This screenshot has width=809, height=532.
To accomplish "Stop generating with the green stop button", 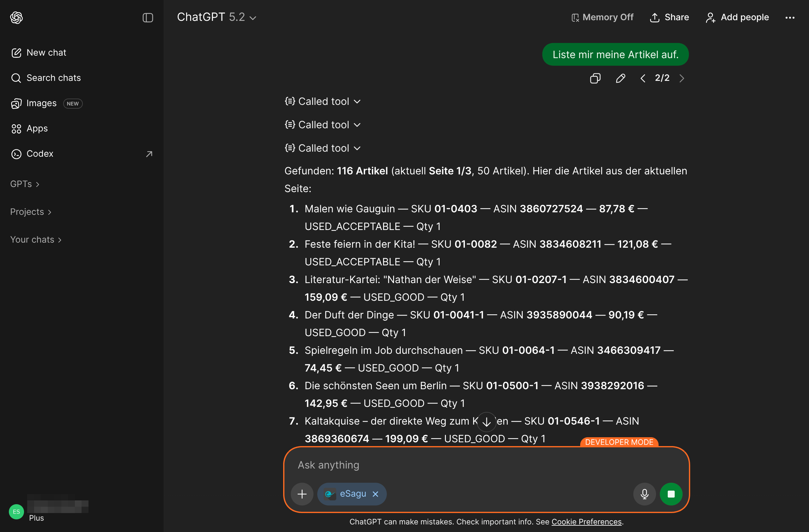I will click(671, 493).
